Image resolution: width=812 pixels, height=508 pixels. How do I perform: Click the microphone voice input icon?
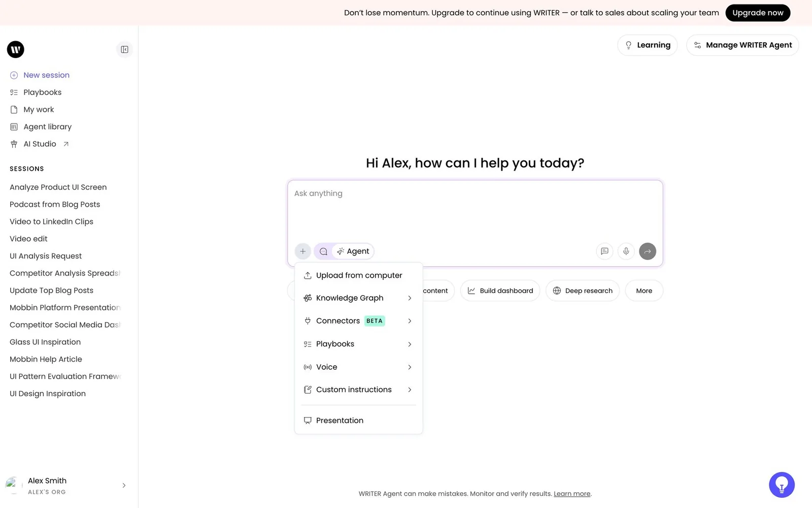coord(626,251)
